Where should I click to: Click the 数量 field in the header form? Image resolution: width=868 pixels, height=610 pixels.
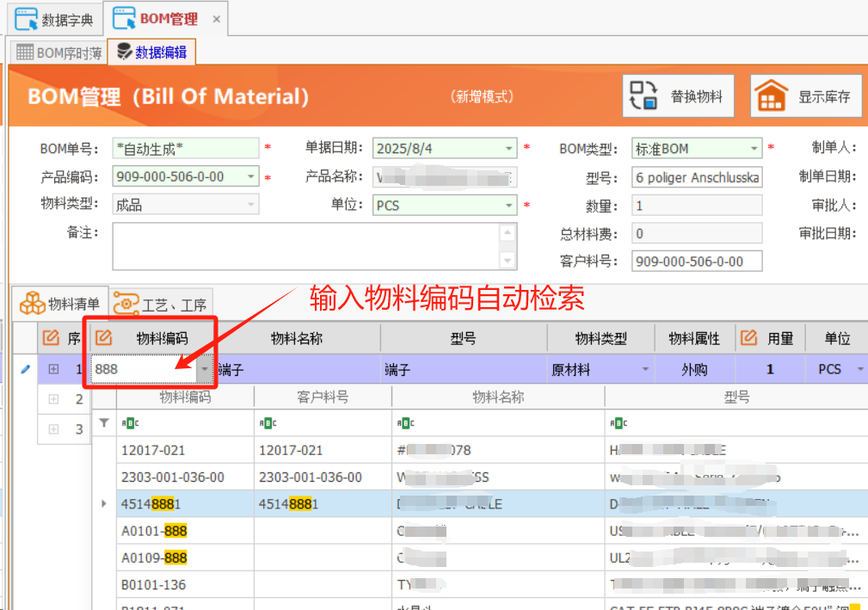(697, 206)
